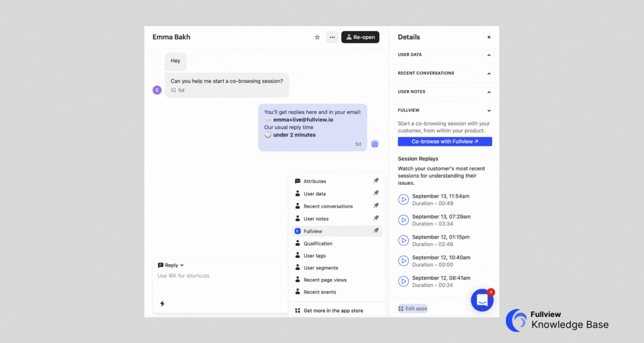The height and width of the screenshot is (343, 644).
Task: Select Recent events menu entry
Action: pos(337,292)
